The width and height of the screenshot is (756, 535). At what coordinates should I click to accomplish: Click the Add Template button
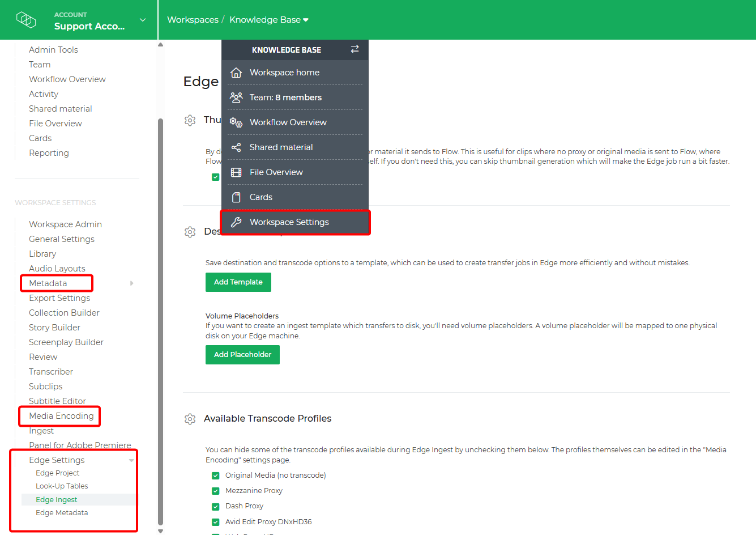(238, 282)
